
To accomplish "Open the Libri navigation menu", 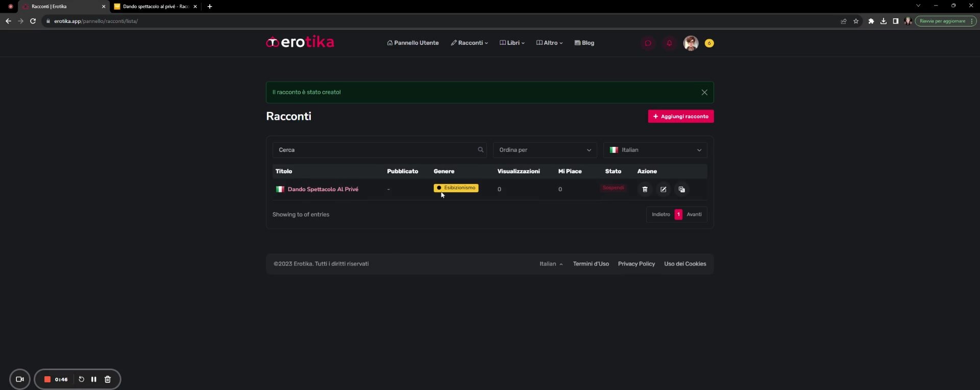I will [x=512, y=43].
